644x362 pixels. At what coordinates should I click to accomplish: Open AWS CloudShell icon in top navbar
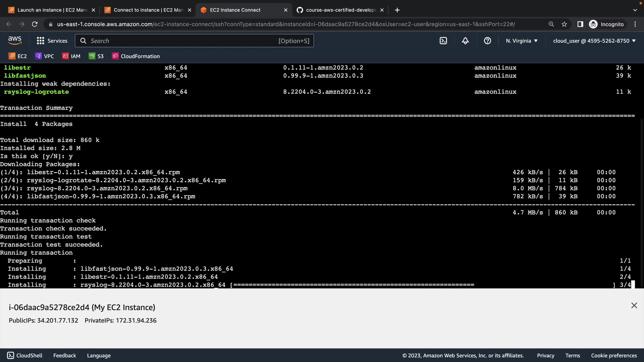pyautogui.click(x=443, y=41)
